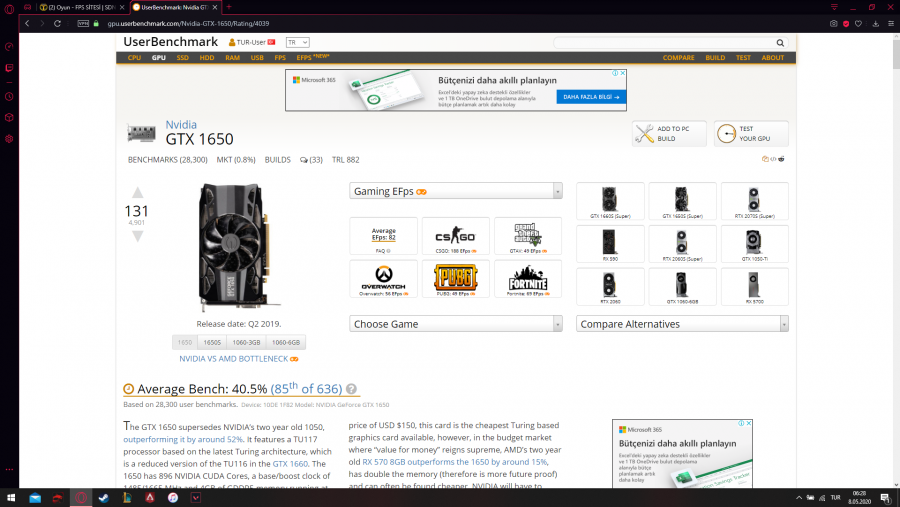Select the 1060-6GB variant tab

pyautogui.click(x=286, y=342)
